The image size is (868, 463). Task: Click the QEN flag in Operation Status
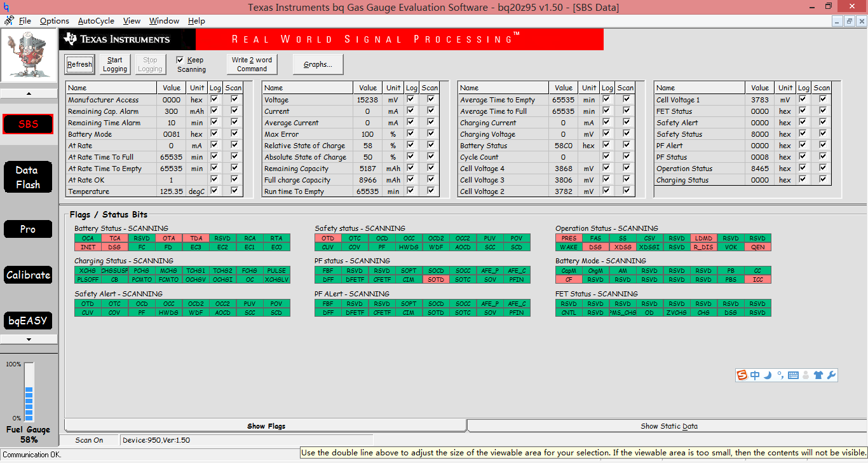click(x=757, y=247)
